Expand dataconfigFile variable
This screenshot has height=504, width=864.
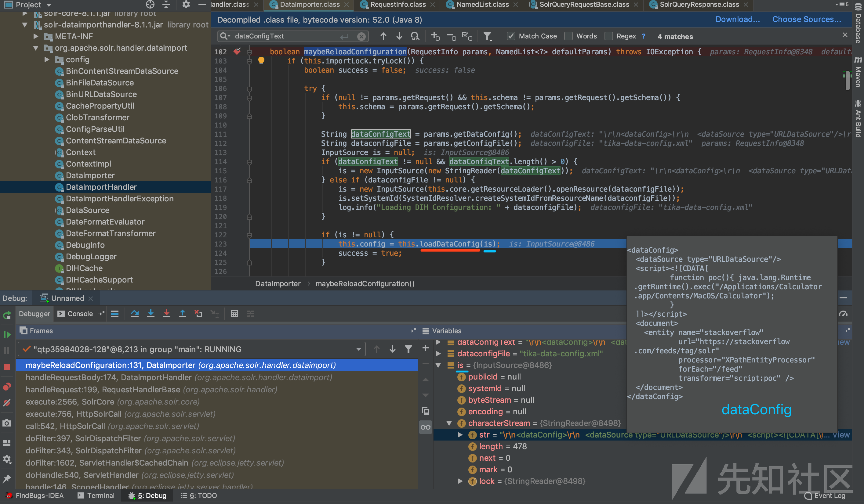click(x=438, y=353)
